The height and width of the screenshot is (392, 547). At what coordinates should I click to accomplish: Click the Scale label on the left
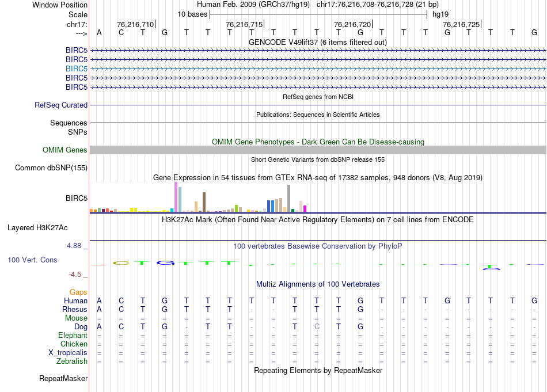pyautogui.click(x=78, y=14)
